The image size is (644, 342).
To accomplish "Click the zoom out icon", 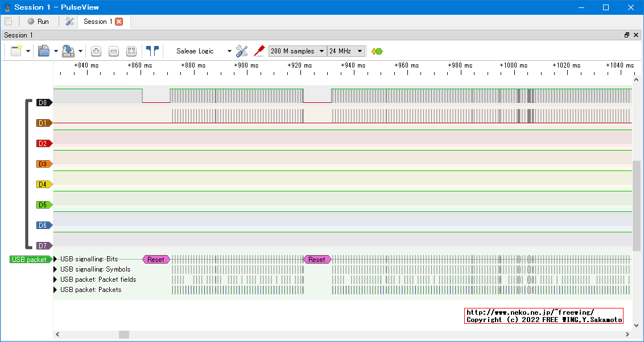I will (114, 51).
